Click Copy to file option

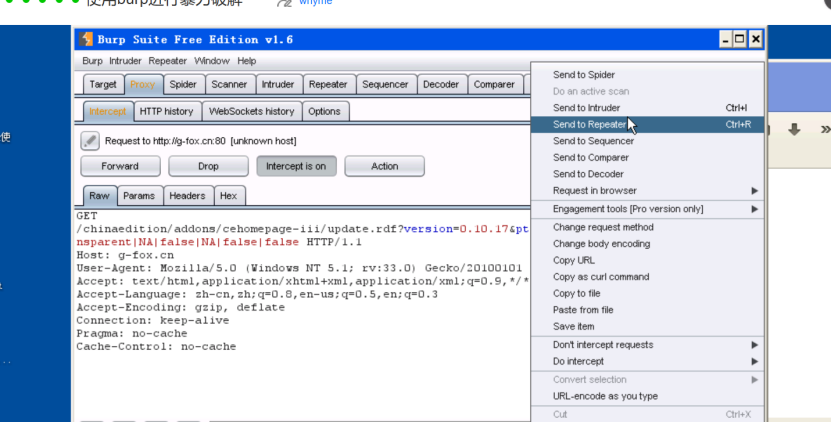pos(648,293)
